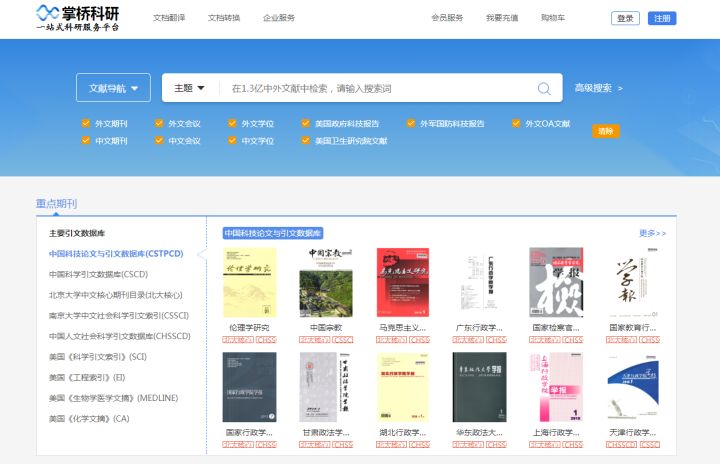Select 美国《科学引文索引》(SCI) in sidebar
The width and height of the screenshot is (720, 464).
click(98, 357)
